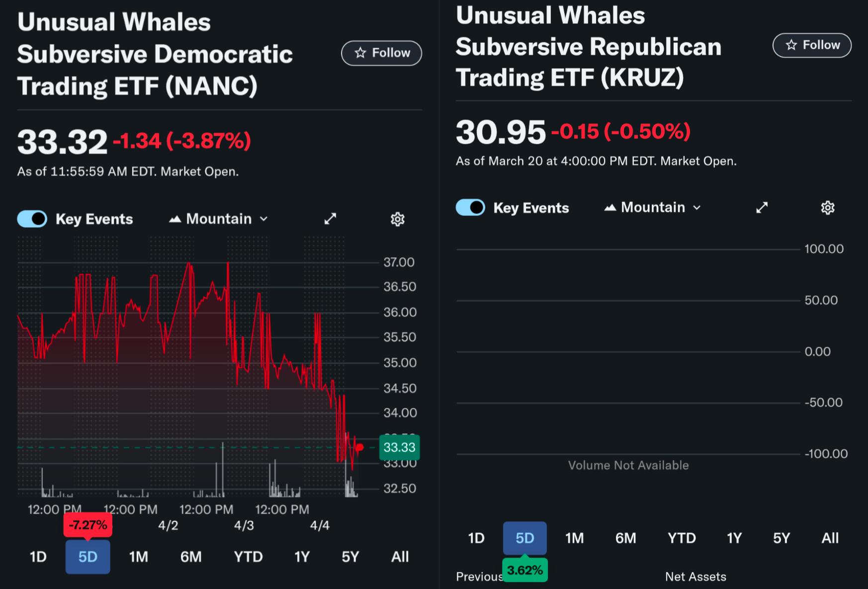The width and height of the screenshot is (868, 589).
Task: Click the NANC ETF title heading
Action: point(155,54)
